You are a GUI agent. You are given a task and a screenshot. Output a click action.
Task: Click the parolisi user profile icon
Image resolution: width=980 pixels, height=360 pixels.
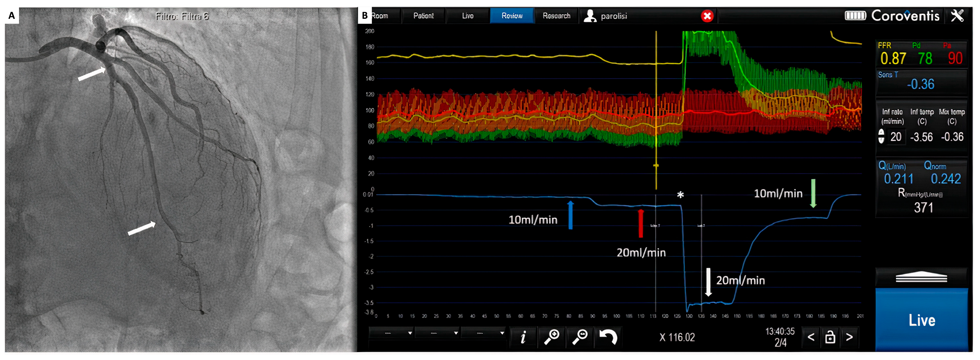(590, 16)
